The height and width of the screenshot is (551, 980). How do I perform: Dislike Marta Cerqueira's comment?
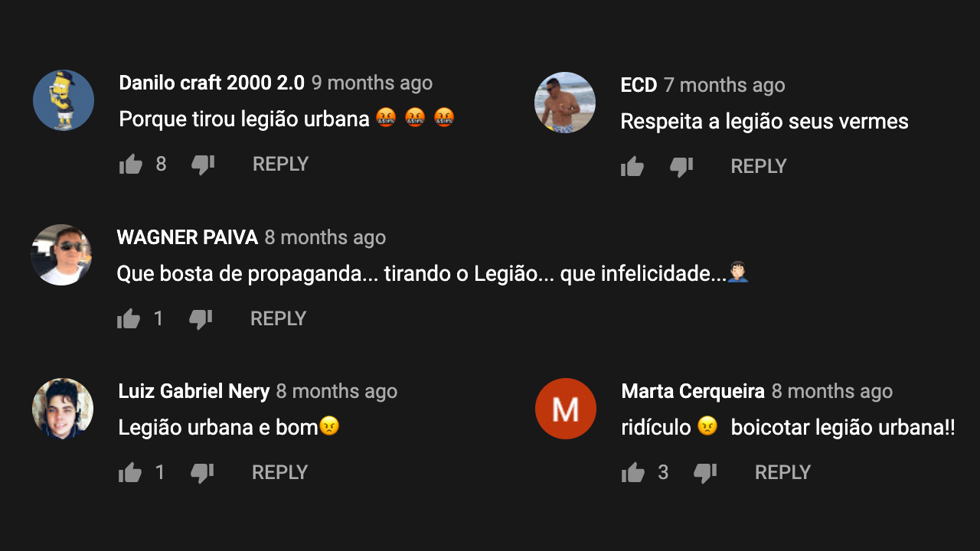705,473
